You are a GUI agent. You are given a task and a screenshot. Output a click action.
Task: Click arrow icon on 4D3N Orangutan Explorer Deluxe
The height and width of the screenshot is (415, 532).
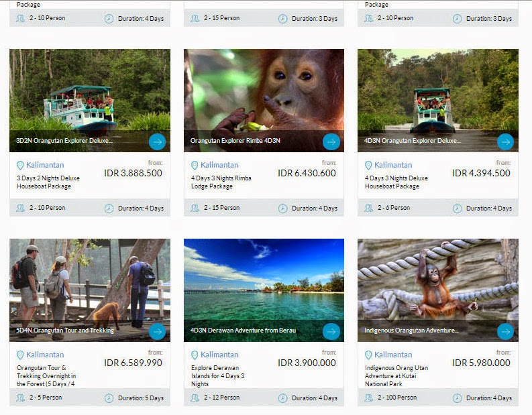(x=505, y=141)
